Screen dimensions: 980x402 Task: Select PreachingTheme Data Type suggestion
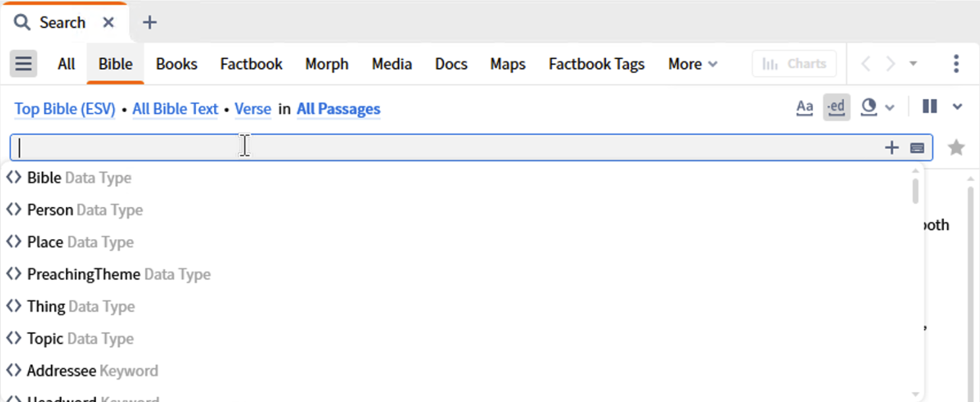point(456,274)
